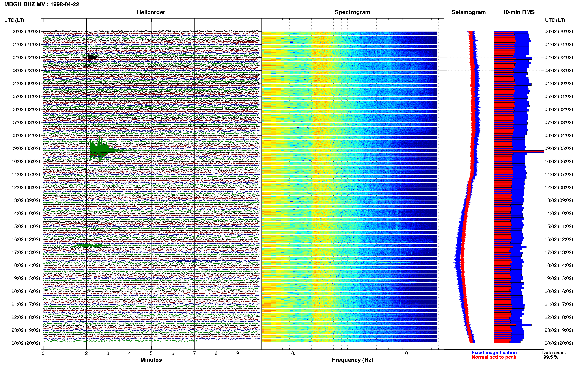
Task: Click left time label 18:02 (14:02)
Action: (26, 265)
